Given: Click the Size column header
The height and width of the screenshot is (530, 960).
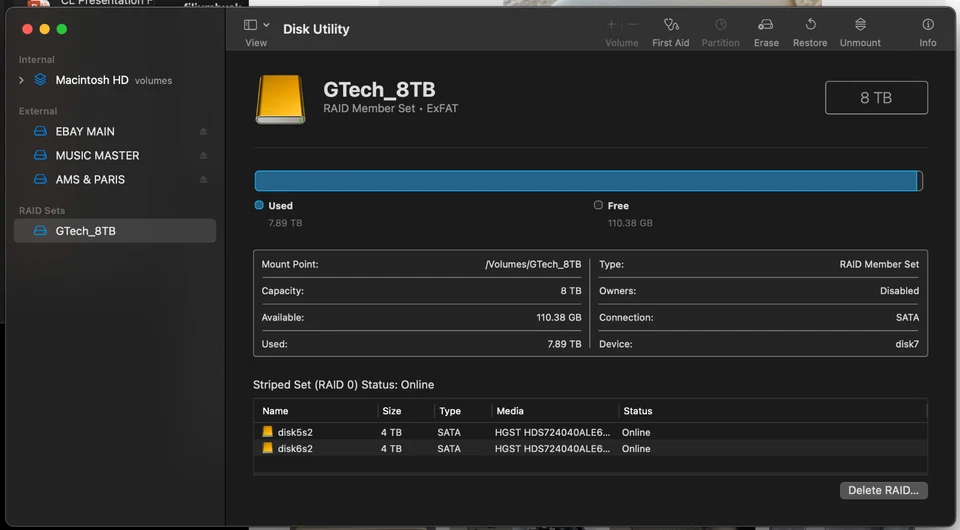Looking at the screenshot, I should point(392,411).
